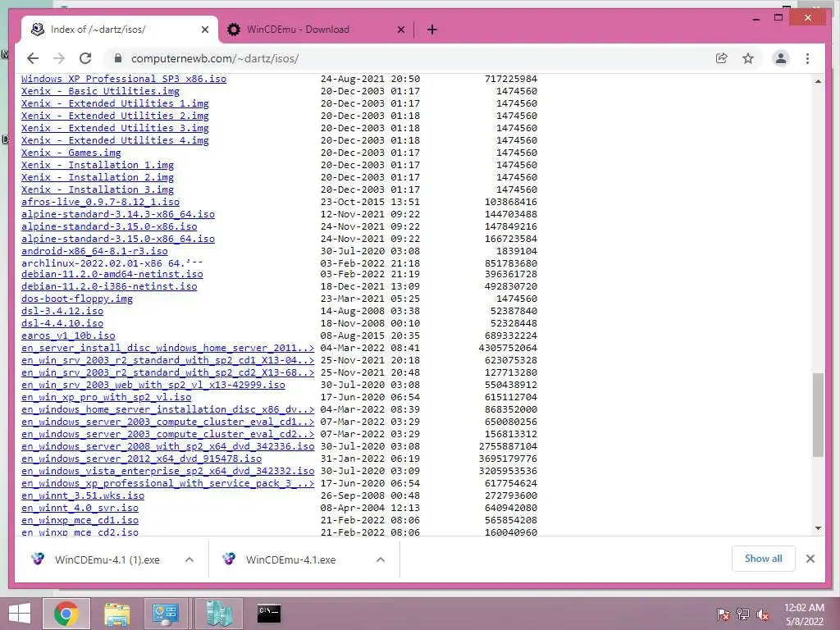Screen dimensions: 840x630
Task: Download en_winxp_mce_cd1.iso
Action: pyautogui.click(x=80, y=521)
